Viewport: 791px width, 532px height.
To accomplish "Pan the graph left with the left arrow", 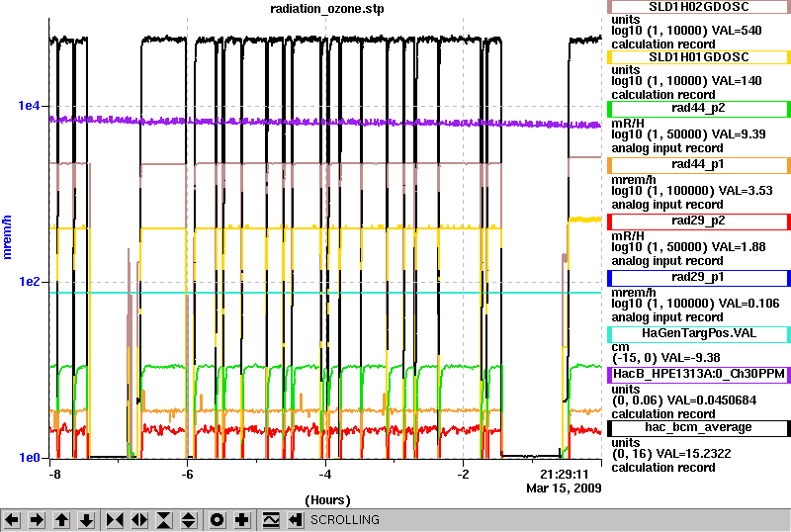I will (x=12, y=520).
